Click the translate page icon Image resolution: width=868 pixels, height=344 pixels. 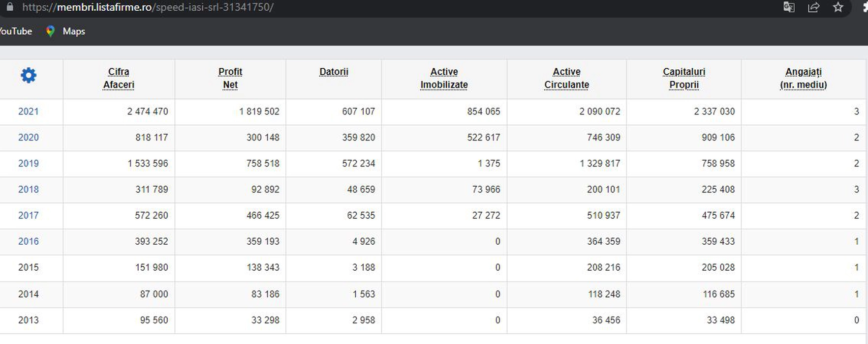click(789, 7)
